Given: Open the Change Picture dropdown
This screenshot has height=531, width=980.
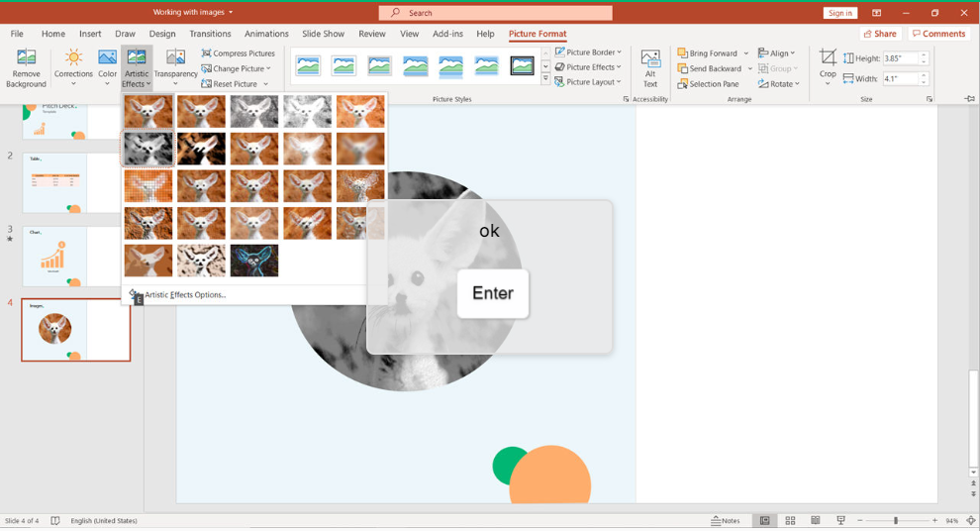Looking at the screenshot, I should pyautogui.click(x=237, y=68).
